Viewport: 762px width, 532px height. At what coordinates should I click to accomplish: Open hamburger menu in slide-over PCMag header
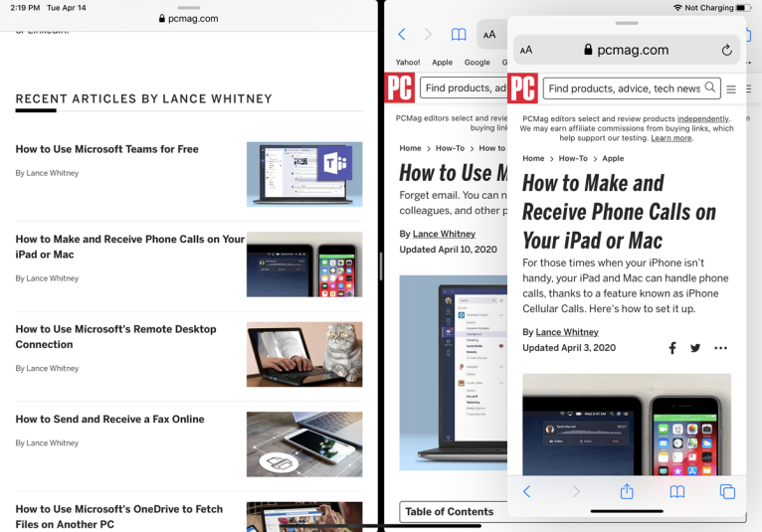pos(731,89)
